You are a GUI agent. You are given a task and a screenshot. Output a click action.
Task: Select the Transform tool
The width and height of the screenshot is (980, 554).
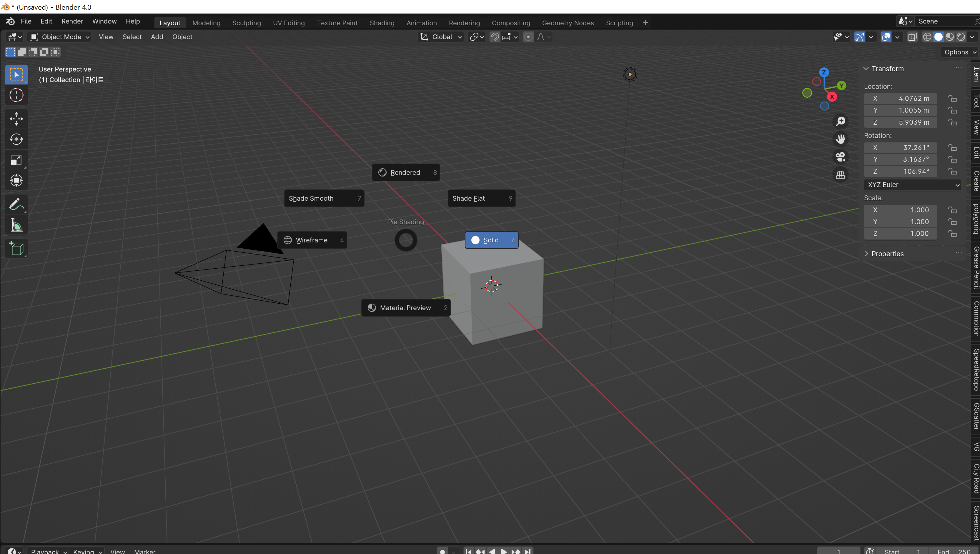point(16,180)
